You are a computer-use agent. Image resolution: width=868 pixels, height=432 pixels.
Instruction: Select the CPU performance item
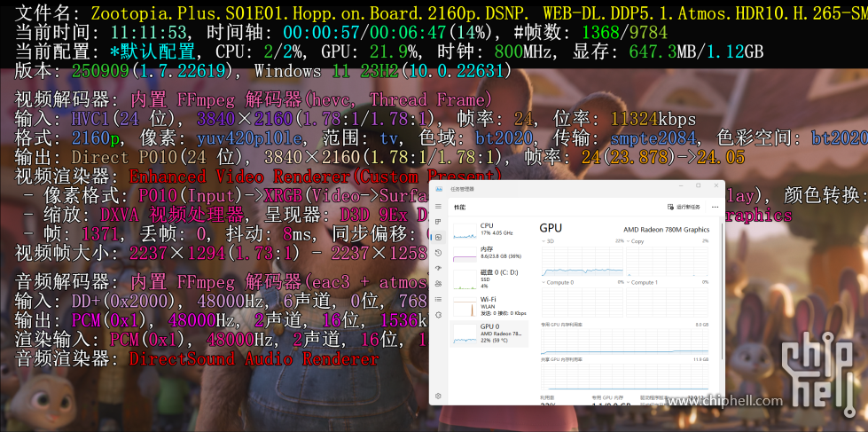[x=489, y=231]
